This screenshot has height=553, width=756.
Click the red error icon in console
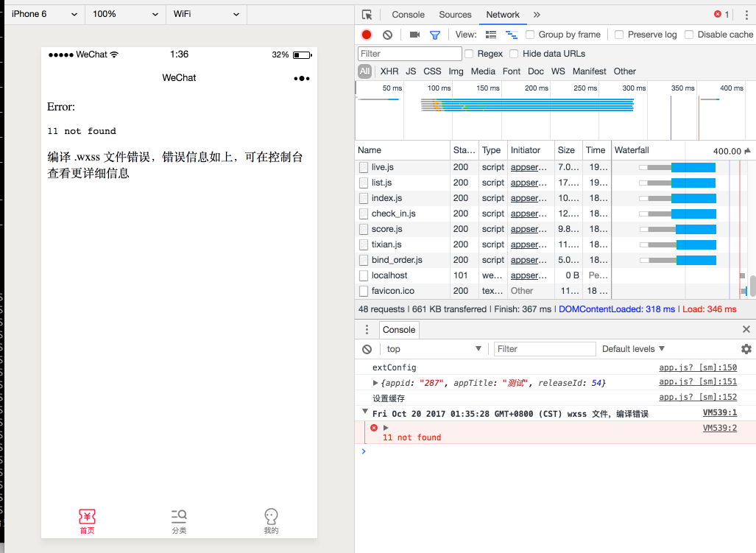click(374, 428)
